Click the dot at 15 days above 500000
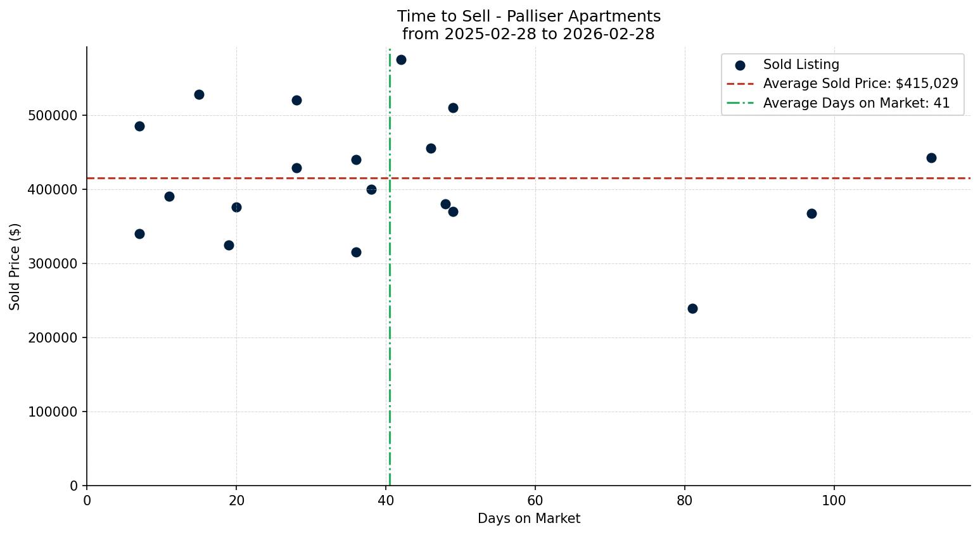The width and height of the screenshot is (980, 535). click(199, 94)
